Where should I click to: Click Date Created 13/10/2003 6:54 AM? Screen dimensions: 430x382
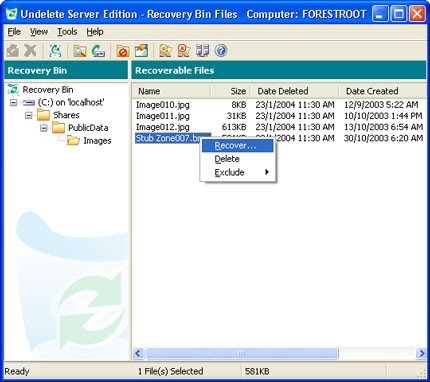tap(383, 127)
